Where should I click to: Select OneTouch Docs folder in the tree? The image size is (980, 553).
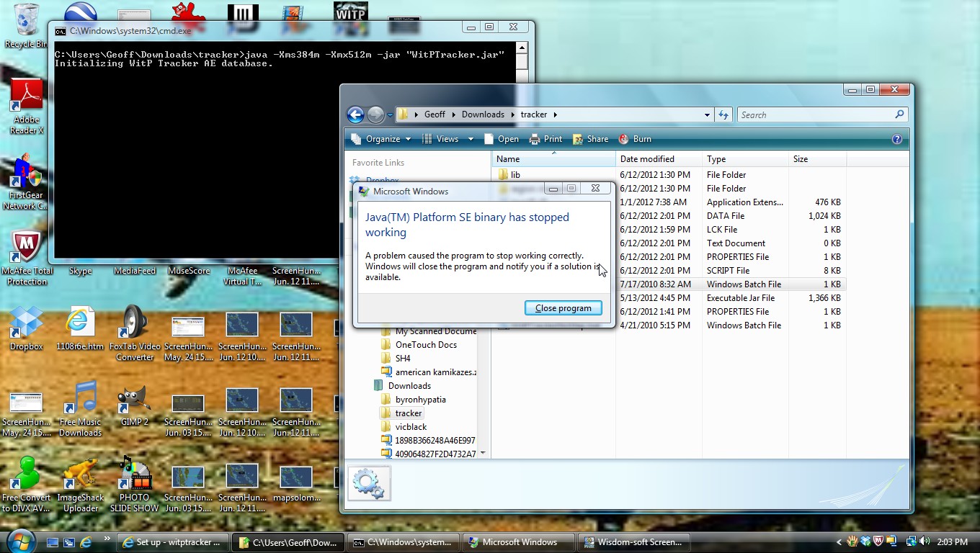pyautogui.click(x=426, y=345)
